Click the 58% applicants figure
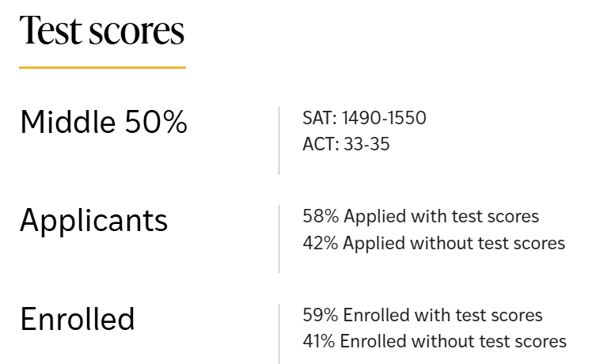Image resolution: width=611 pixels, height=364 pixels. [x=321, y=217]
